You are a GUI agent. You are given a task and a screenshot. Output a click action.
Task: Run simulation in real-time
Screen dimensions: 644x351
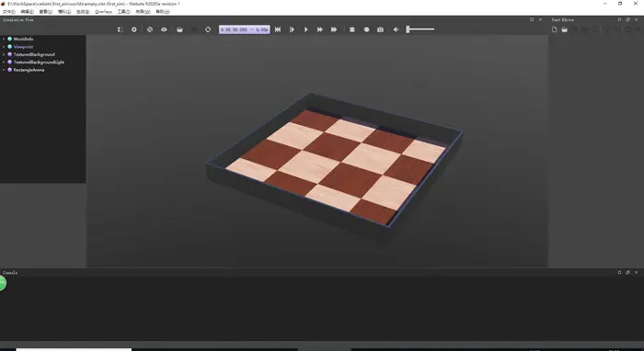click(x=306, y=29)
